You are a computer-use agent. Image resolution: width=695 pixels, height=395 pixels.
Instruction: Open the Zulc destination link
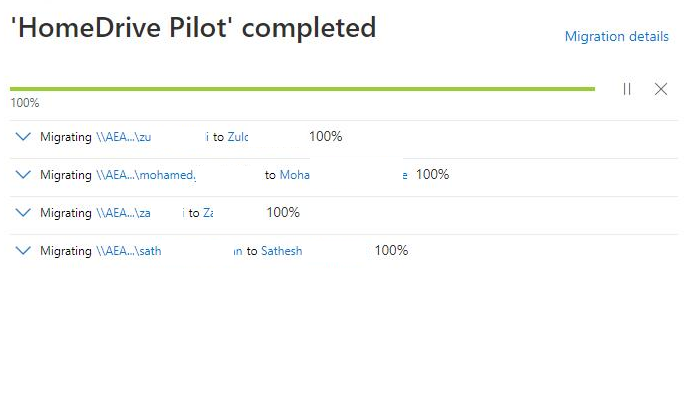coord(238,137)
